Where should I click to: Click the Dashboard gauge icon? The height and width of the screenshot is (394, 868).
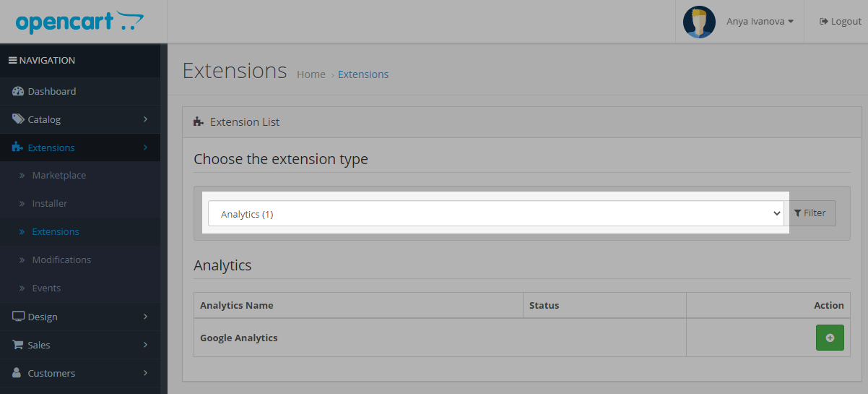[18, 92]
